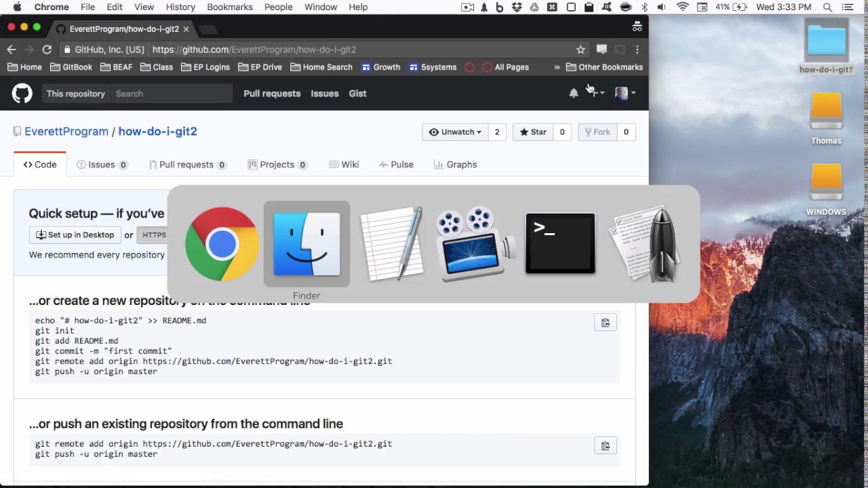868x488 pixels.
Task: Open the Class bookmark folder
Action: pos(156,67)
